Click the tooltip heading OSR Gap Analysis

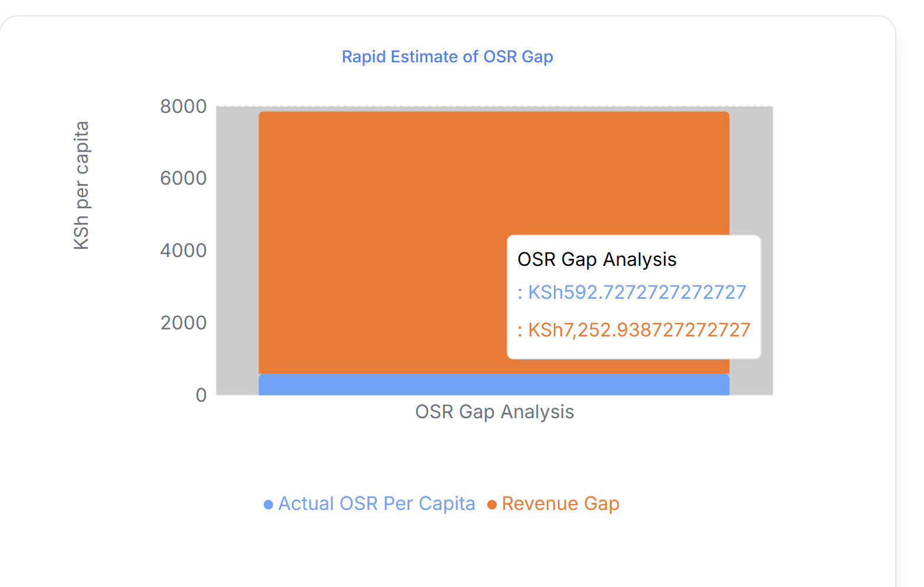coord(597,259)
